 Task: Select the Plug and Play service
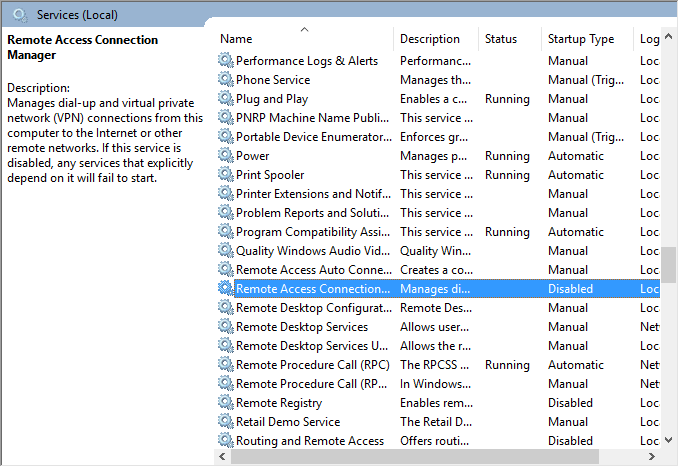tap(272, 99)
